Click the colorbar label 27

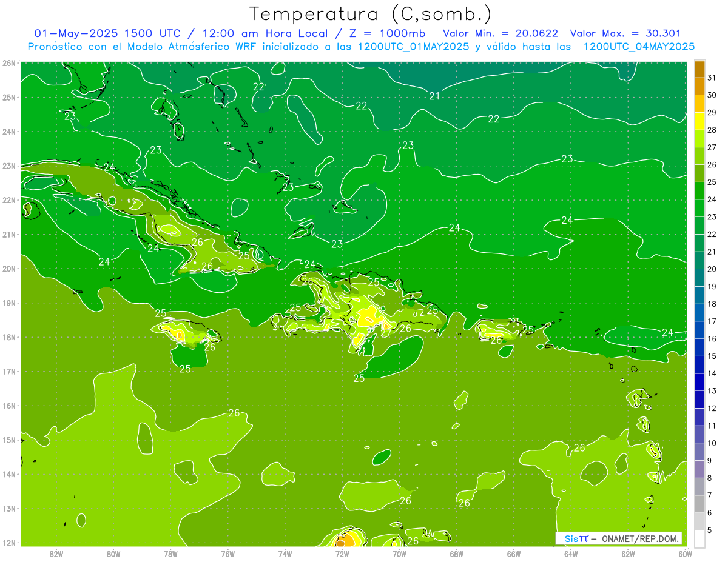712,147
